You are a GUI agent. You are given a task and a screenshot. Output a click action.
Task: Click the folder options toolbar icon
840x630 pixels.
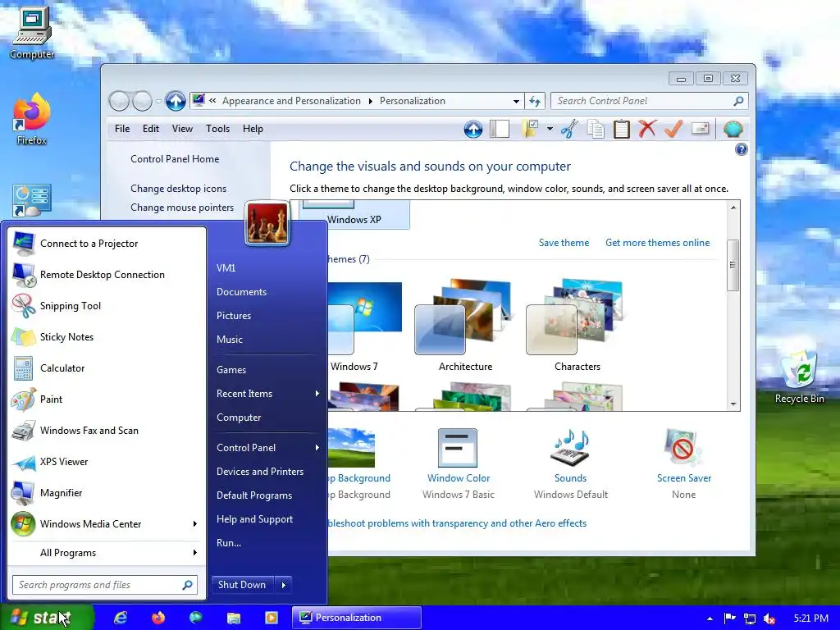pyautogui.click(x=529, y=129)
